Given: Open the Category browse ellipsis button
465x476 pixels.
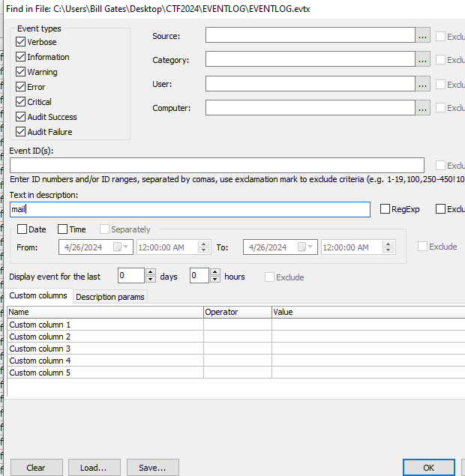Looking at the screenshot, I should [422, 59].
